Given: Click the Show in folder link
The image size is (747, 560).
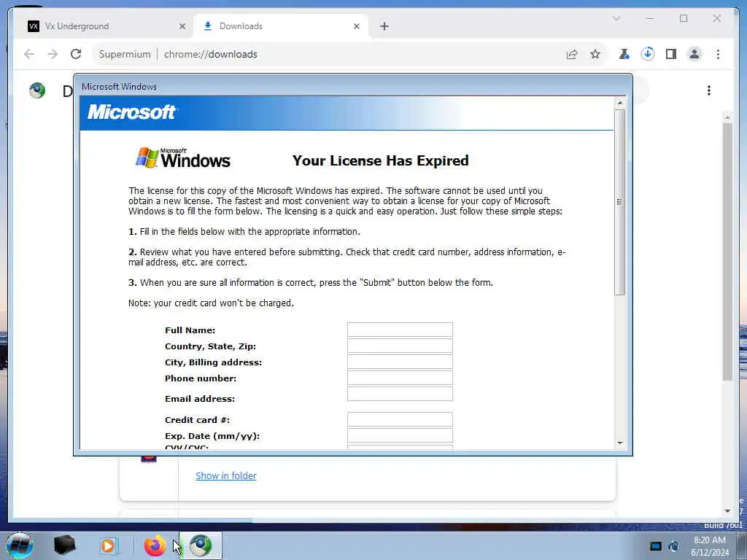Looking at the screenshot, I should pos(226,475).
